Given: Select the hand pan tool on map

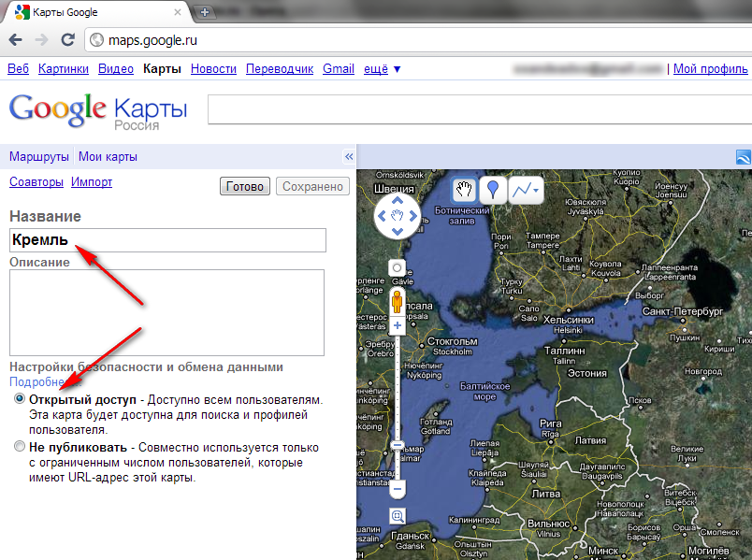Looking at the screenshot, I should 464,190.
